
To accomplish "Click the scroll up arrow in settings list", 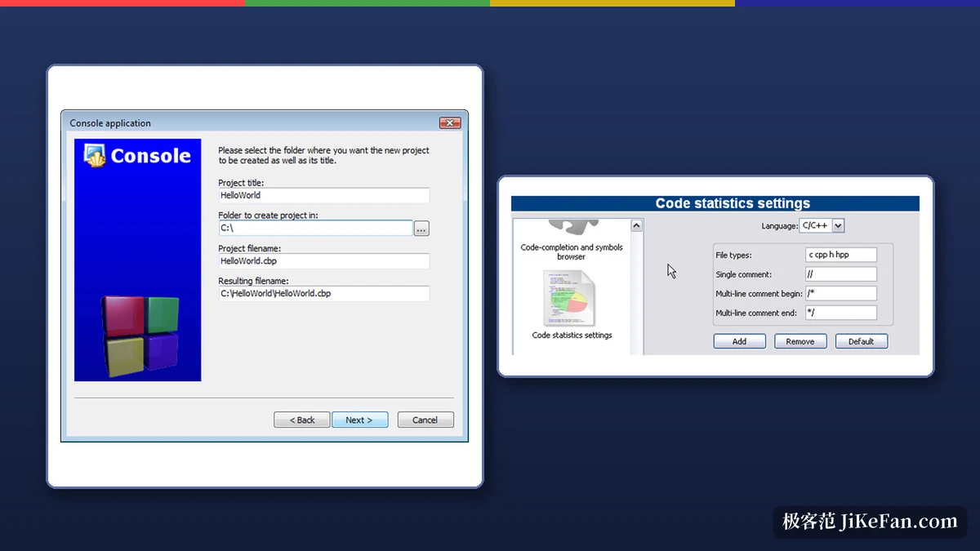I will click(x=637, y=225).
